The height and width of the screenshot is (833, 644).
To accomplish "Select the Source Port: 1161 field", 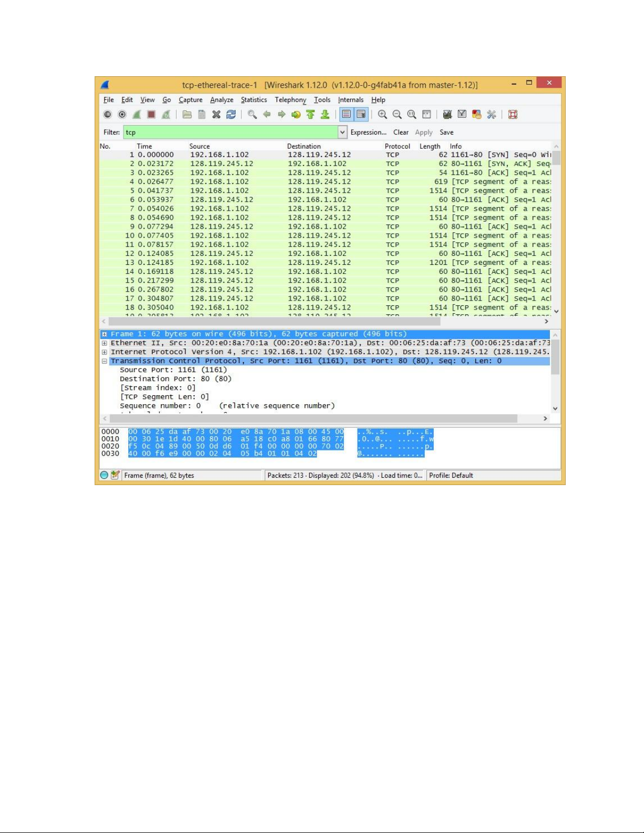I will point(173,370).
